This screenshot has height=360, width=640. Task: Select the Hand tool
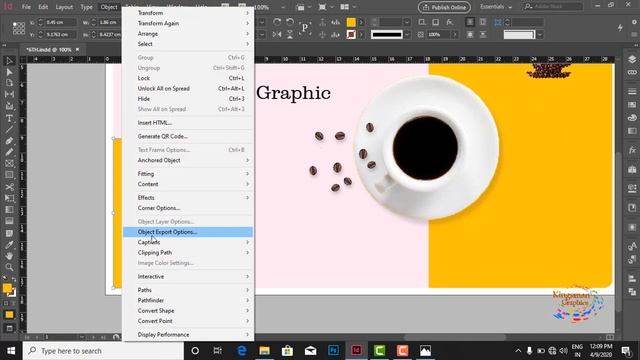click(9, 256)
